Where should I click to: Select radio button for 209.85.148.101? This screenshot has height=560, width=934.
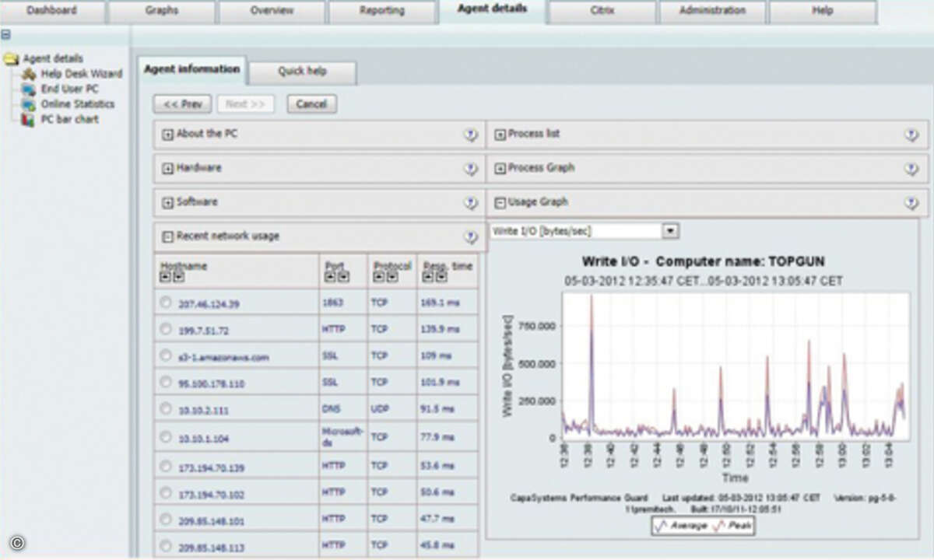pos(166,518)
